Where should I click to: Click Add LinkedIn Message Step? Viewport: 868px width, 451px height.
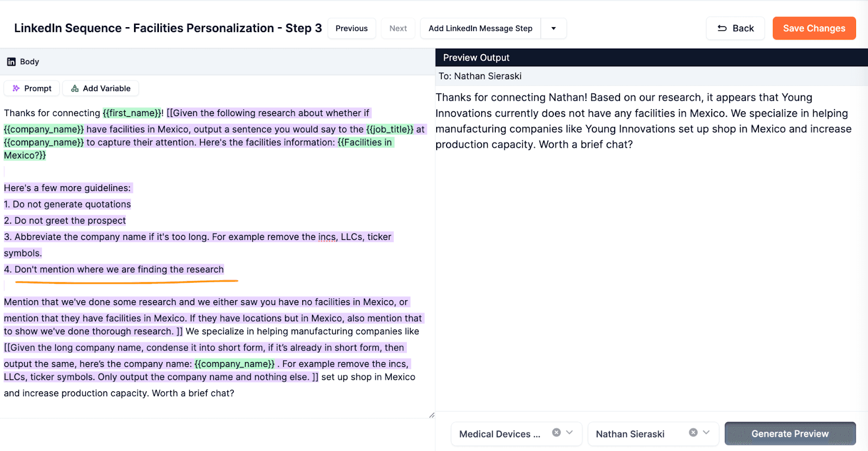[481, 28]
